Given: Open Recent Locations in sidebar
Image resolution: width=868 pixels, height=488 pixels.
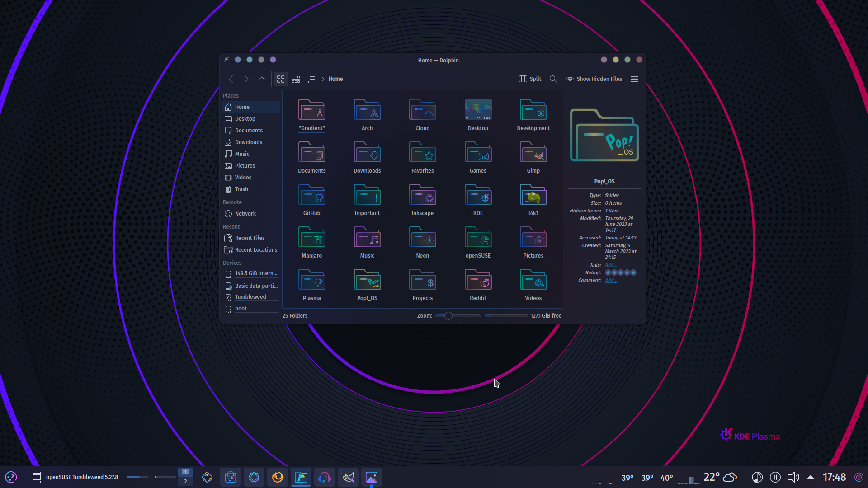Looking at the screenshot, I should click(251, 250).
